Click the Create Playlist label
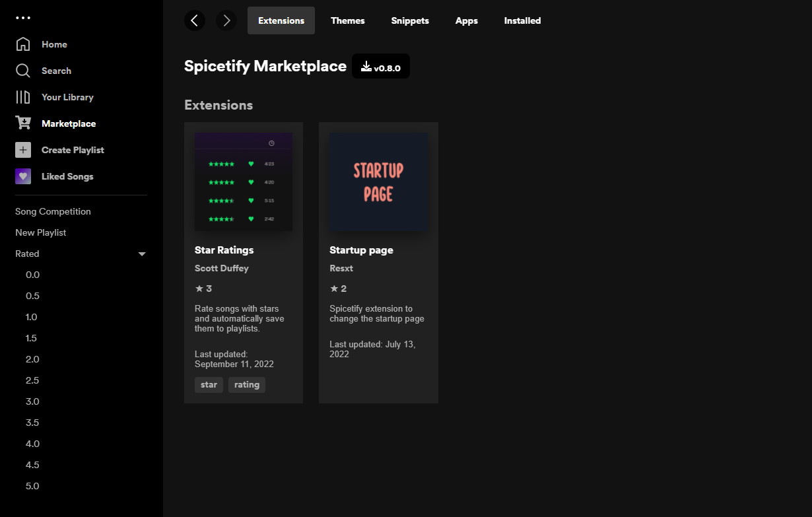812x517 pixels. click(x=73, y=150)
